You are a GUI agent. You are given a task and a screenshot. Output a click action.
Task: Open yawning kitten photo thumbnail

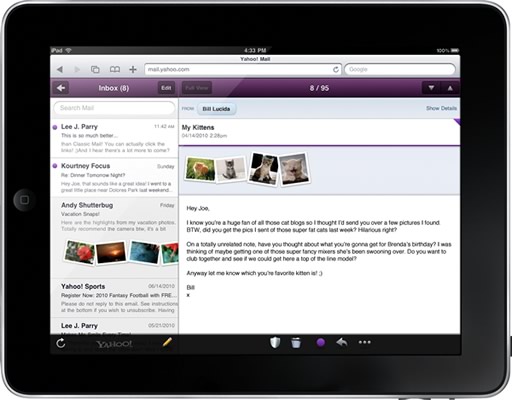(x=294, y=169)
